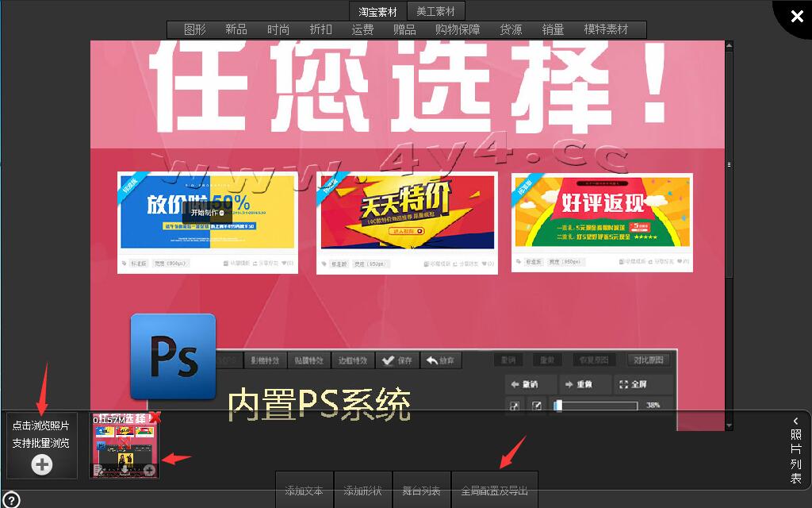Viewport: 812px width, 508px height.
Task: Click the edit icon on the photo thumbnail
Action: click(x=98, y=470)
